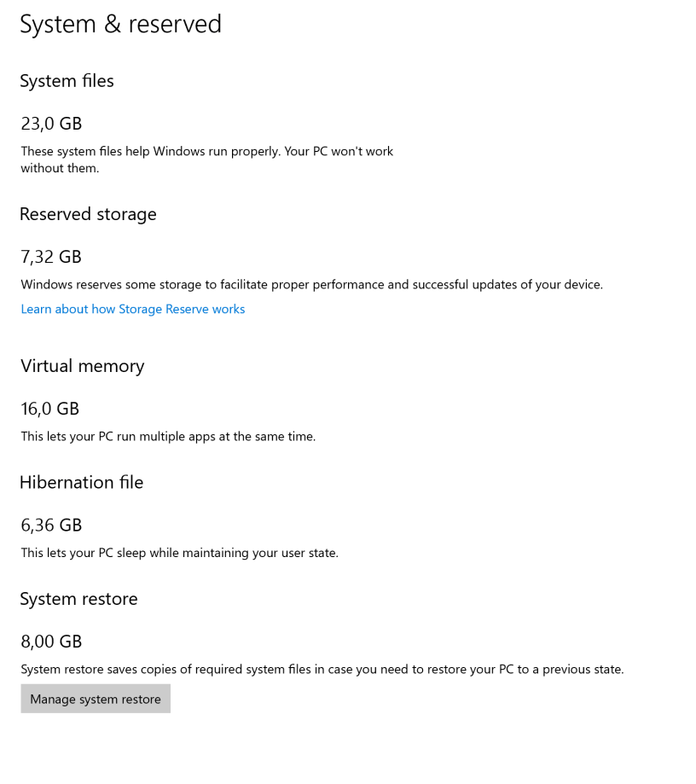Click the run multiple apps description text
Viewport: 696px width, 784px height.
pos(168,436)
